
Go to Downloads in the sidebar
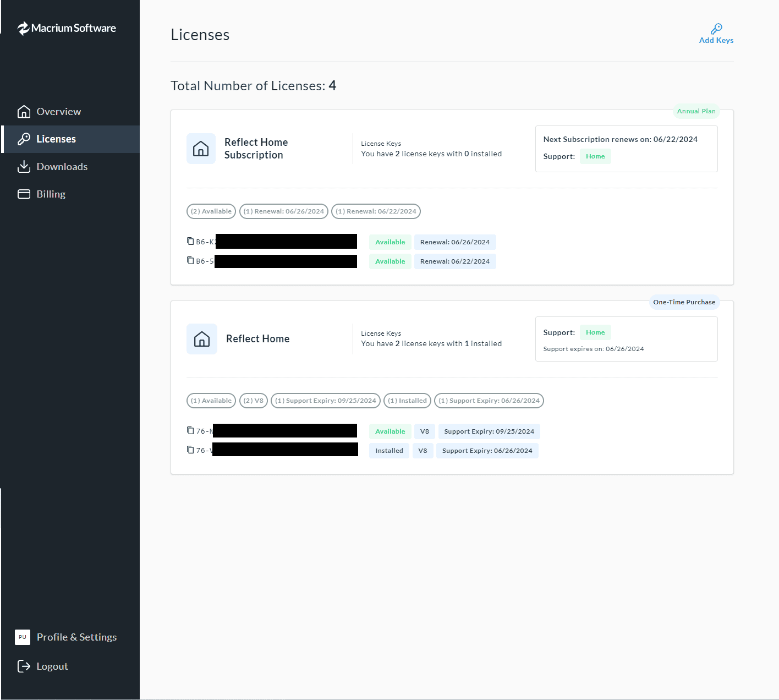click(62, 167)
